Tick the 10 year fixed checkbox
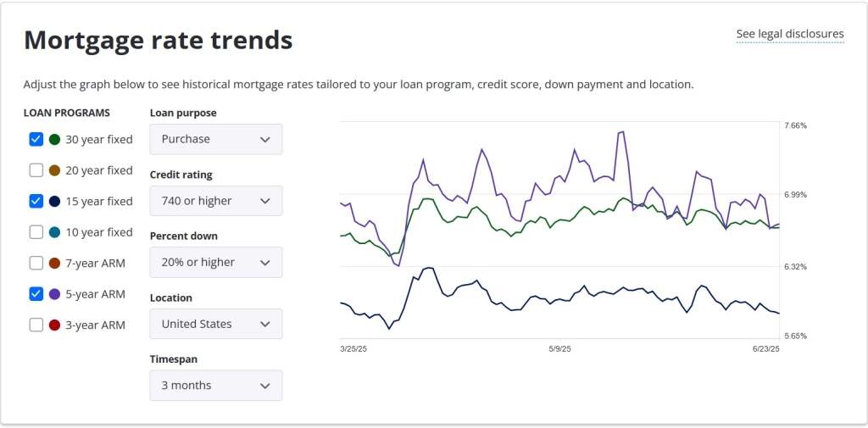Image resolution: width=868 pixels, height=428 pixels. tap(36, 232)
